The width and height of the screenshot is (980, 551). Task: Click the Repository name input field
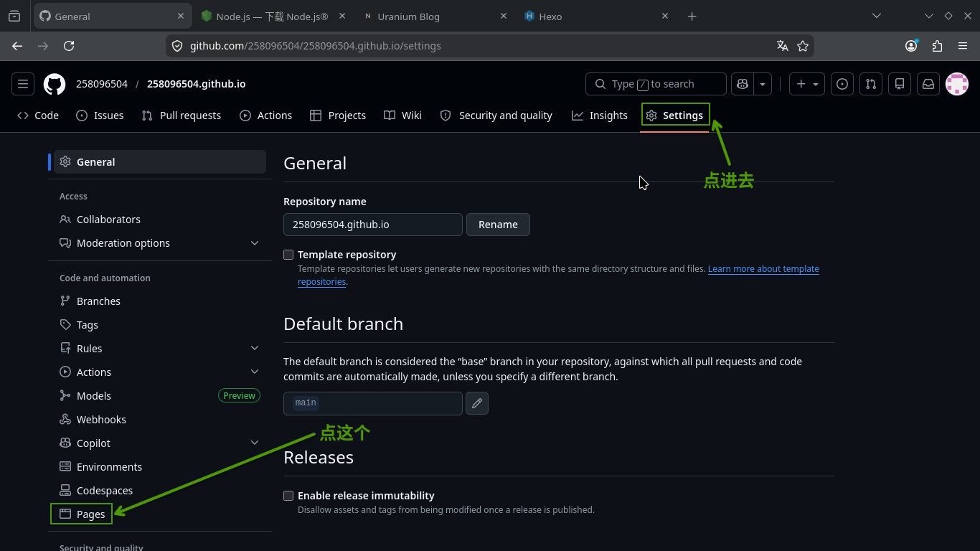[x=373, y=225]
